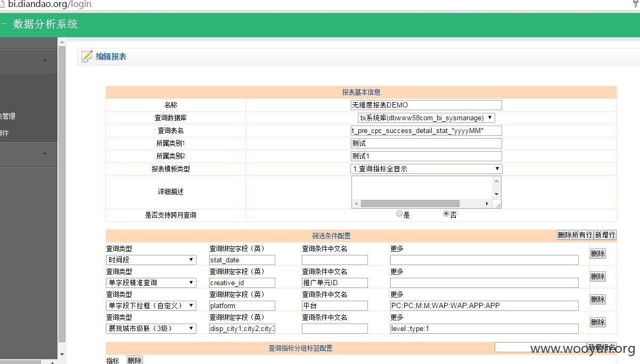640x364 pixels.
Task: Click the stat_date bound field input
Action: tap(242, 260)
